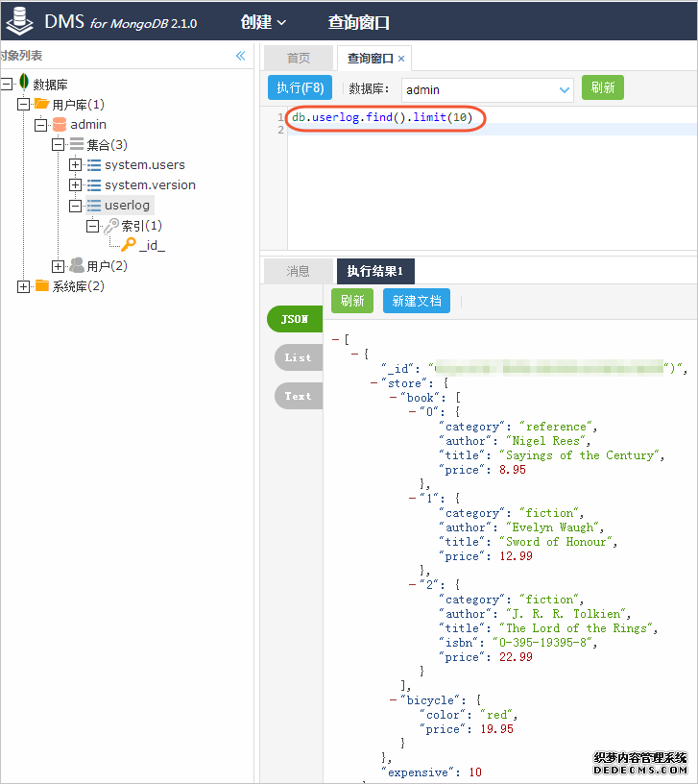Click the 执行(F8) button
698x784 pixels.
point(301,88)
